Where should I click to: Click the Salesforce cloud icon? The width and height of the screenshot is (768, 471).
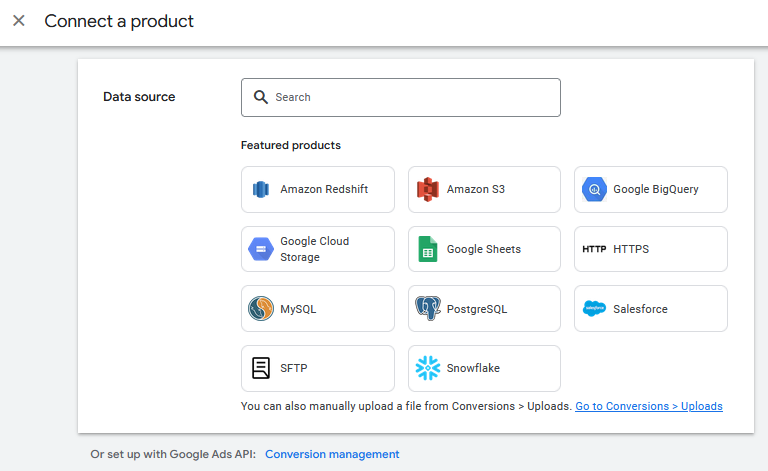pos(594,308)
